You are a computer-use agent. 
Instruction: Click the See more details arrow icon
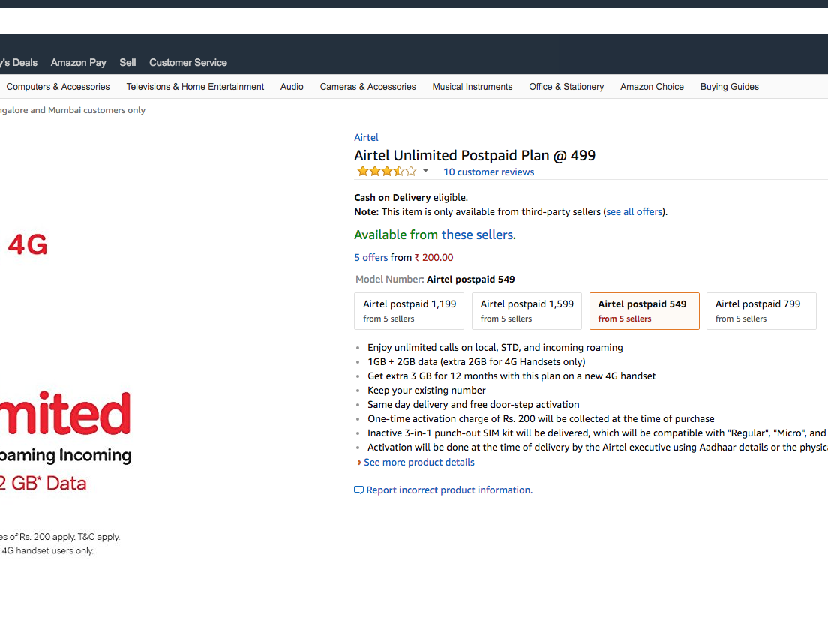click(x=359, y=463)
